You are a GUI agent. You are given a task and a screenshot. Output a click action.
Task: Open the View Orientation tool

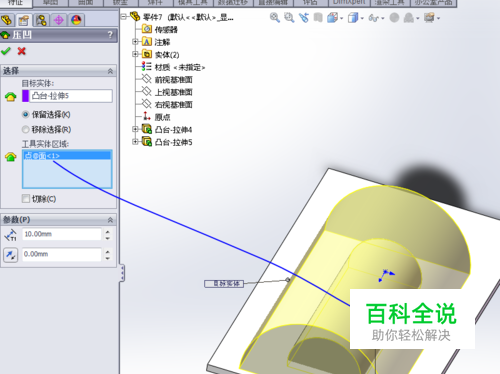[x=332, y=17]
